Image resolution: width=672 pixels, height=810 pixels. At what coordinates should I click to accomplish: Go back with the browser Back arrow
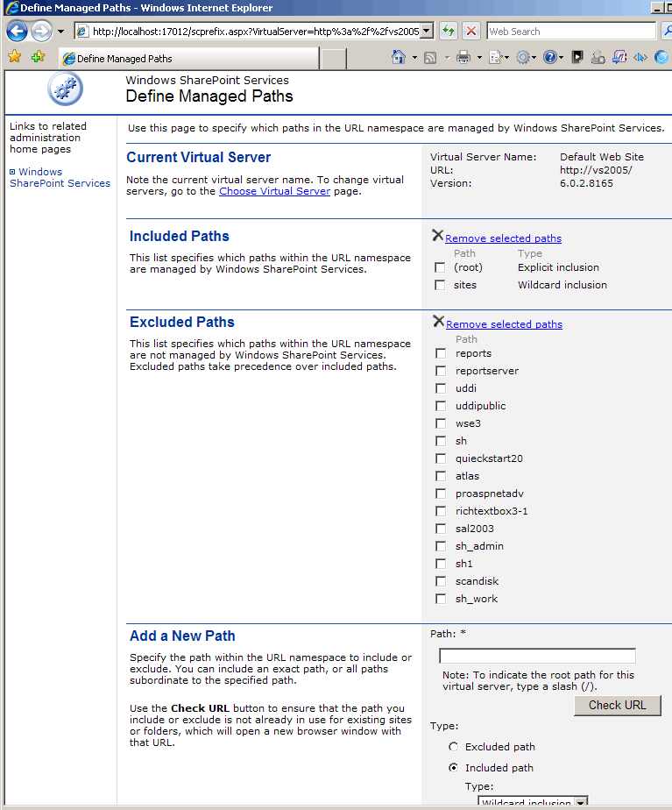tap(17, 32)
